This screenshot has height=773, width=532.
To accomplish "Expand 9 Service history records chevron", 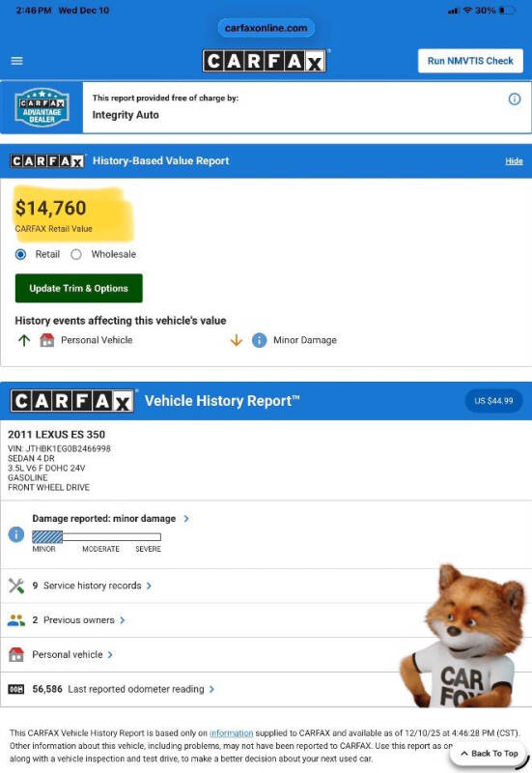I will pyautogui.click(x=149, y=586).
